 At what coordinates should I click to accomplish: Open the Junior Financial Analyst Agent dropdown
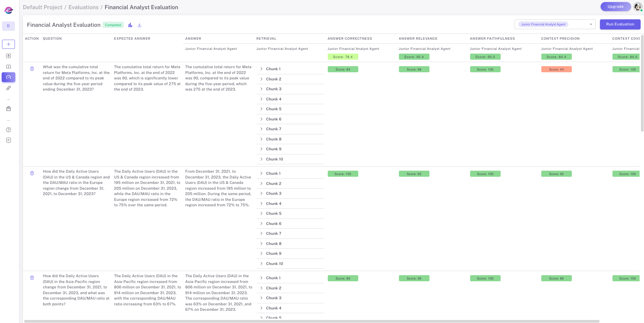click(x=555, y=24)
